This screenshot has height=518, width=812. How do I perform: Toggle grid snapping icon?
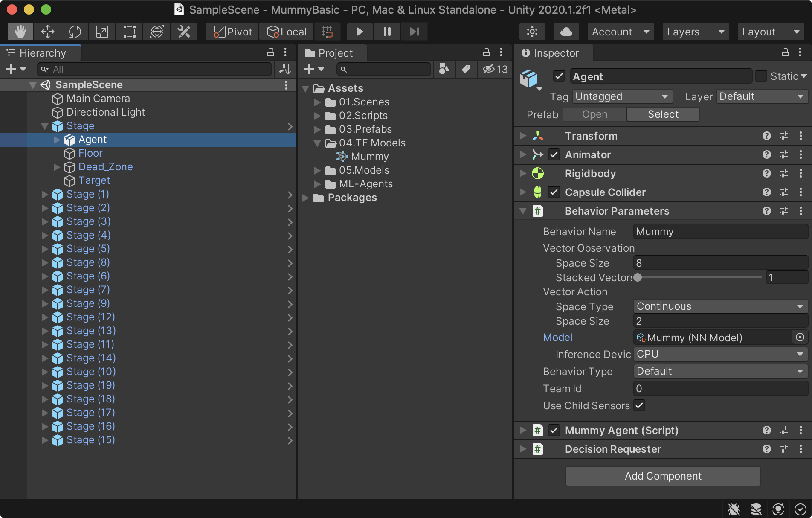click(328, 32)
